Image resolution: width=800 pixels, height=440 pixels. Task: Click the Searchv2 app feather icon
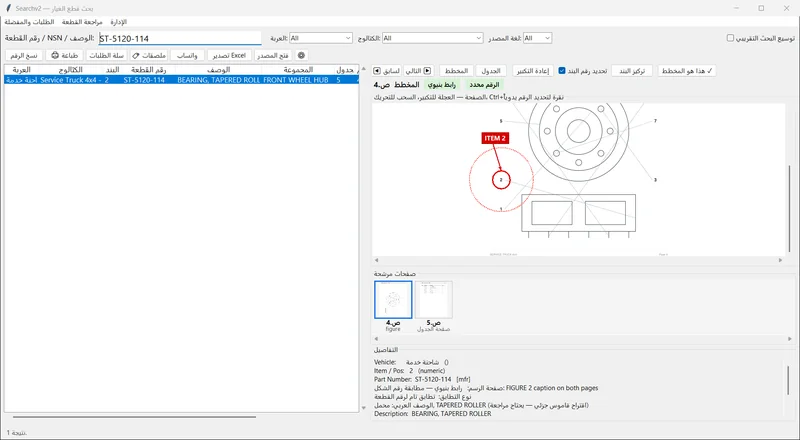click(8, 8)
